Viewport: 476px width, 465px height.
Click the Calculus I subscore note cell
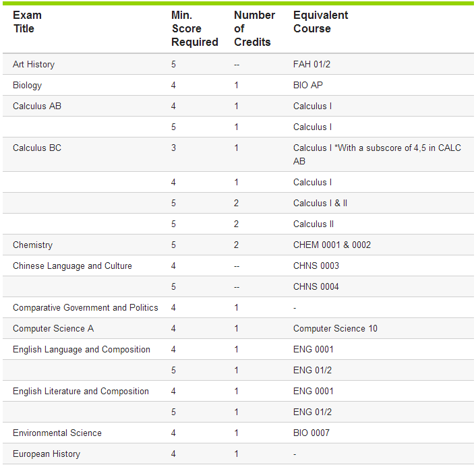pyautogui.click(x=377, y=154)
